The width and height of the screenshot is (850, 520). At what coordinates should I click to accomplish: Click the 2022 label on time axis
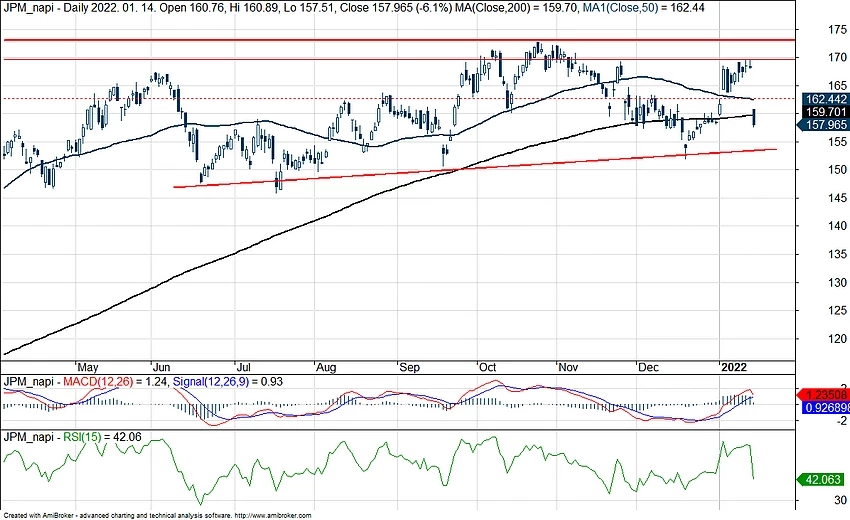tap(735, 367)
